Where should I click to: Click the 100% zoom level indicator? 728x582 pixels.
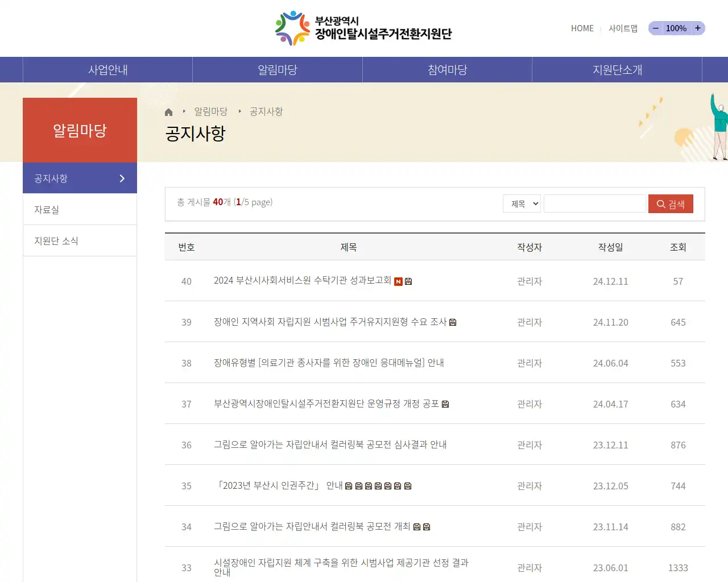pyautogui.click(x=676, y=28)
